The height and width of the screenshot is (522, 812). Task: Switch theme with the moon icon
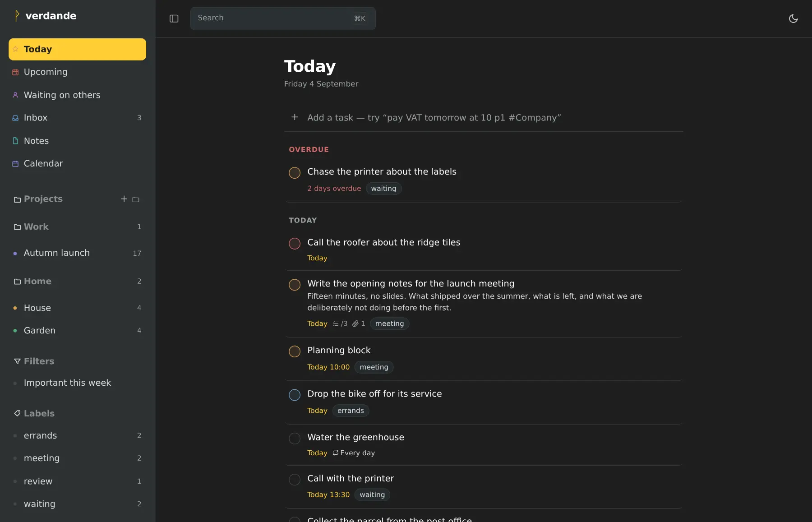793,18
